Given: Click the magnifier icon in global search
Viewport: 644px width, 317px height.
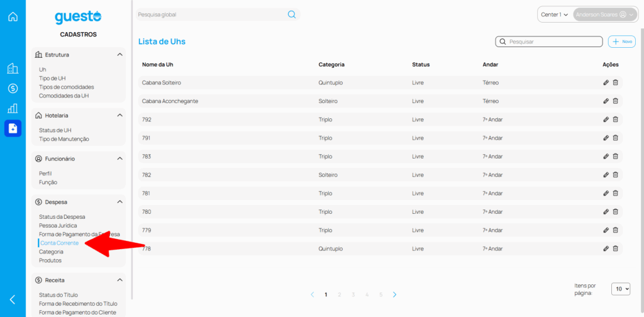Looking at the screenshot, I should pyautogui.click(x=292, y=14).
